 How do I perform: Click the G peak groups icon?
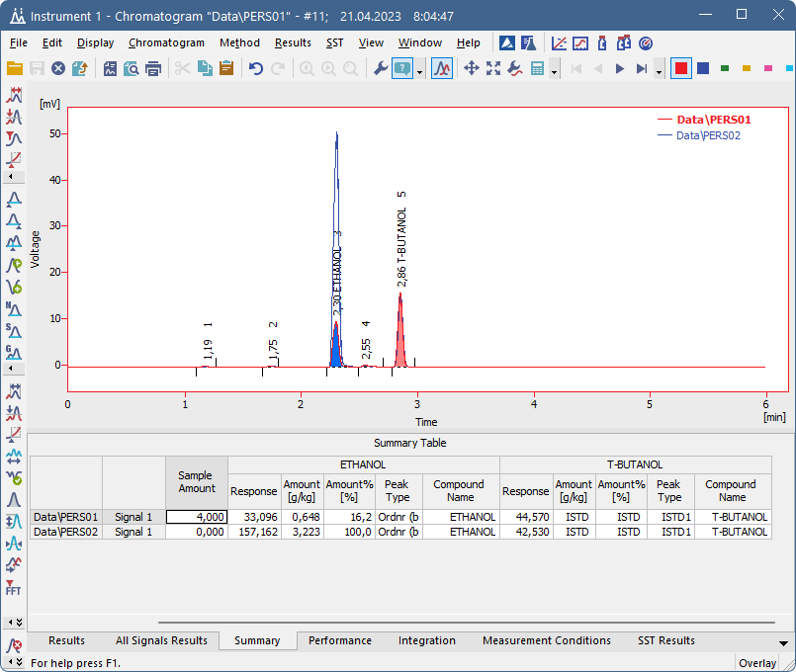pyautogui.click(x=14, y=353)
